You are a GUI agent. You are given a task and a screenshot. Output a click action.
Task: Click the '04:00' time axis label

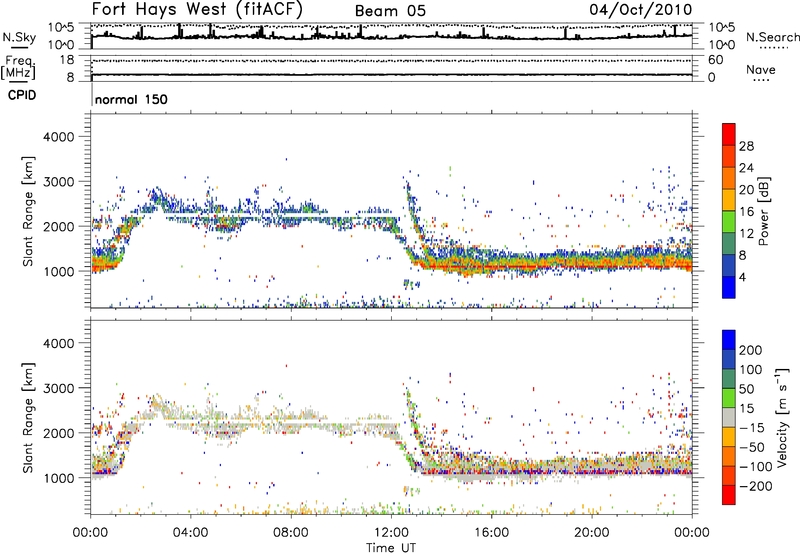191,533
